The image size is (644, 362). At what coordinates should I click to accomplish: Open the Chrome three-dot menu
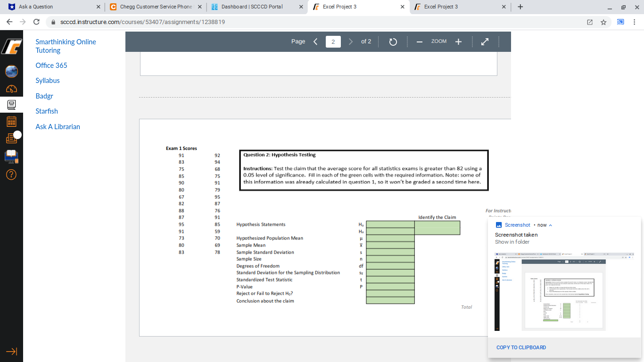pyautogui.click(x=635, y=22)
